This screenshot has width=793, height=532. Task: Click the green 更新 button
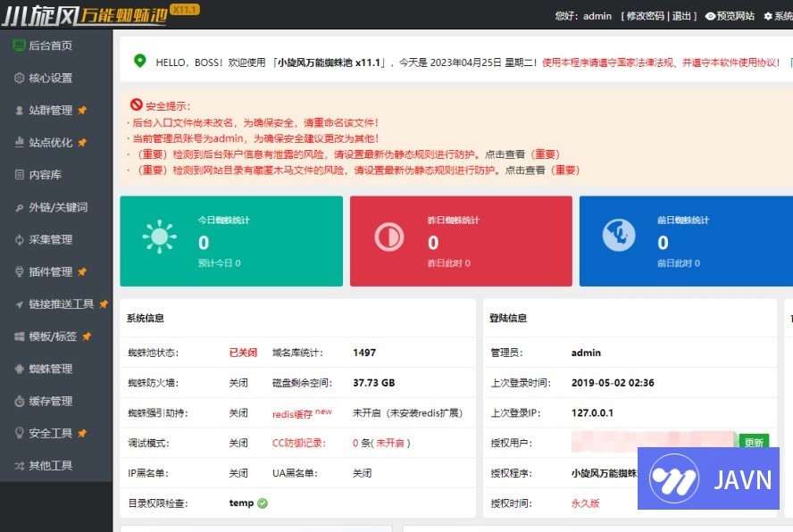754,443
